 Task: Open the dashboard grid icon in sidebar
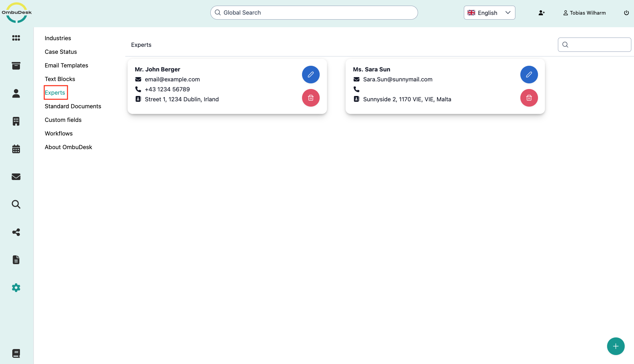16,38
